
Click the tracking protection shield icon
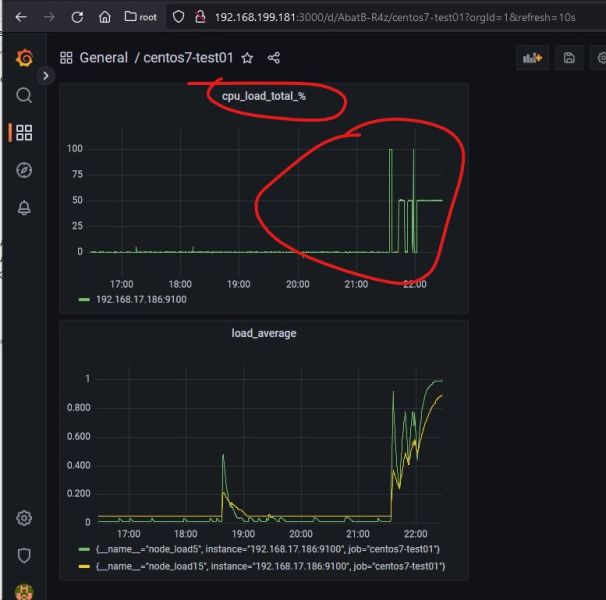178,17
